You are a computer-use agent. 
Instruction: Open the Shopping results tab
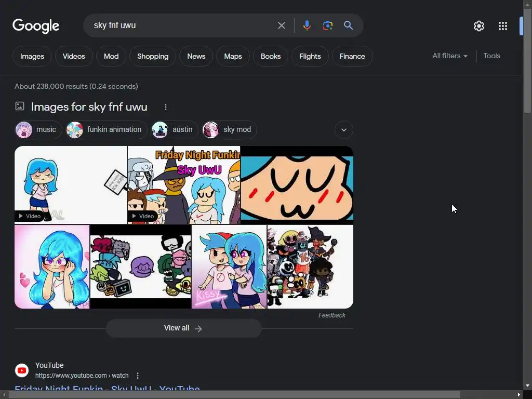pyautogui.click(x=153, y=56)
